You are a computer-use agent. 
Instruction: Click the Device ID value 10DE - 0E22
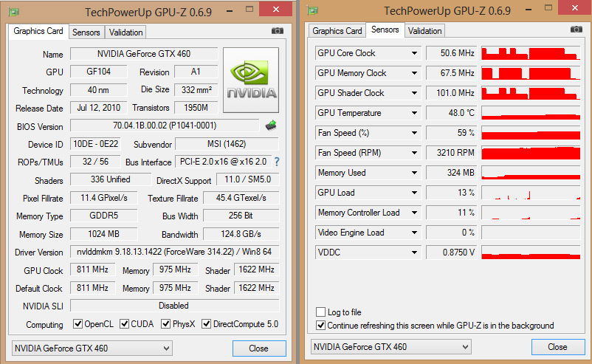tap(95, 144)
